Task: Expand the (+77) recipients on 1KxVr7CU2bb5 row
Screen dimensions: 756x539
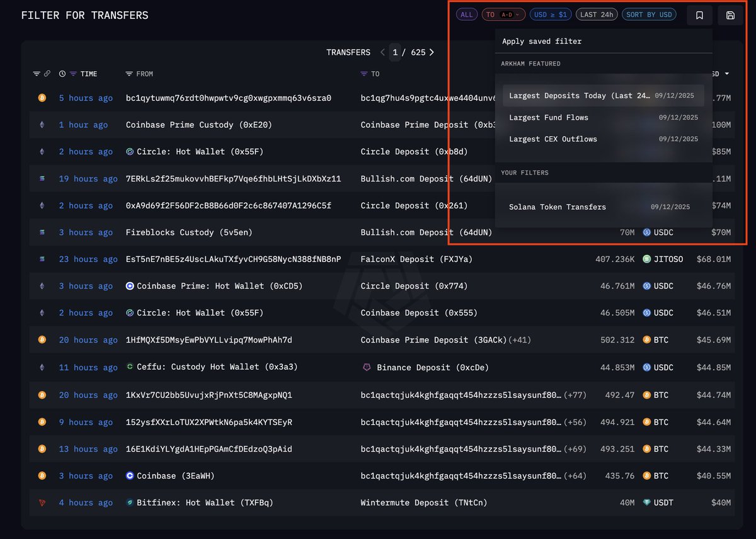Action: pyautogui.click(x=575, y=395)
